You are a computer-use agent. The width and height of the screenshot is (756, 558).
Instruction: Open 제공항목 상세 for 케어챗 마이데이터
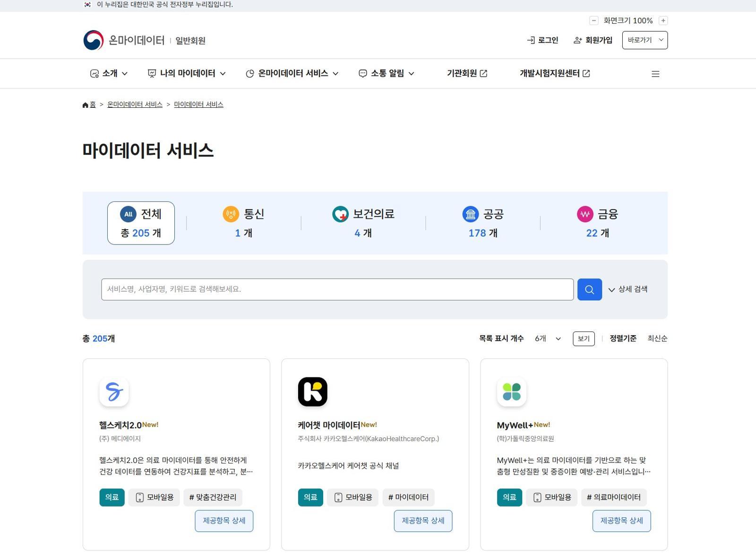coord(423,521)
